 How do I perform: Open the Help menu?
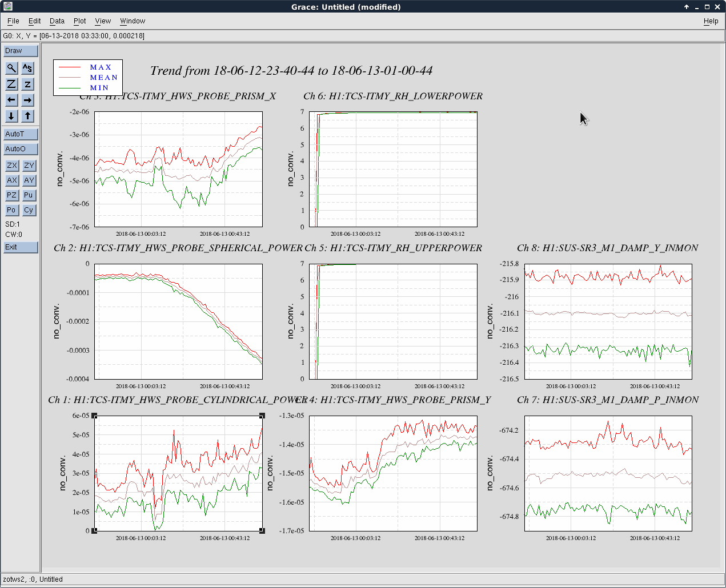coord(711,21)
